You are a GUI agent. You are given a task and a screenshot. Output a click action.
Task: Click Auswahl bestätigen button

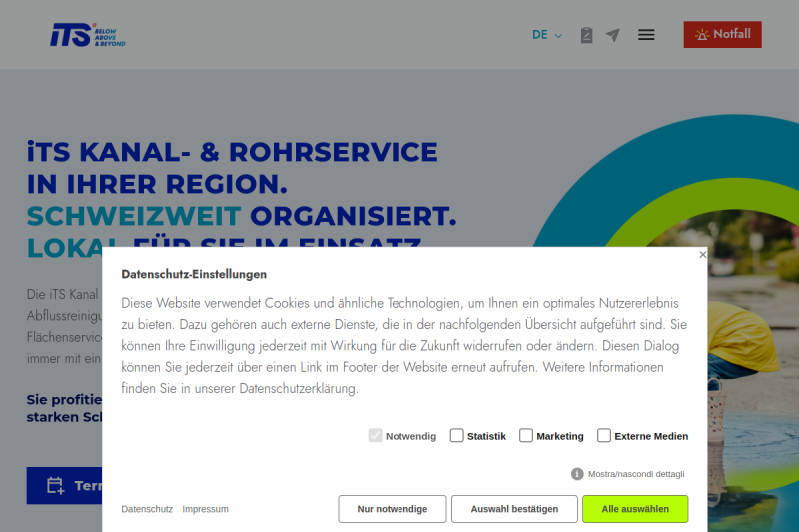point(514,509)
